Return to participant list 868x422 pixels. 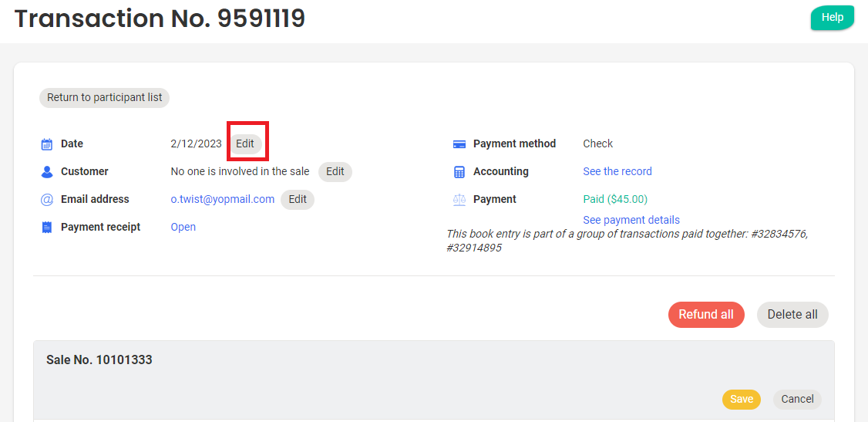105,98
